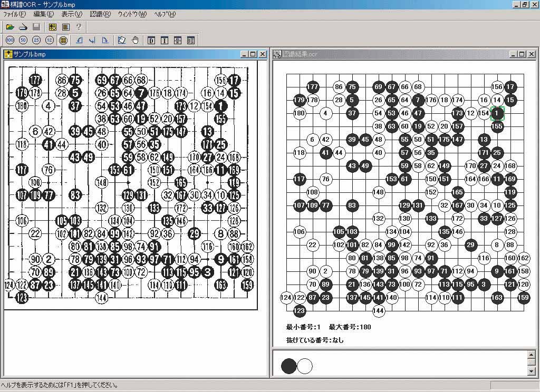Open help with the question mark icon
The height and width of the screenshot is (392, 540).
pyautogui.click(x=79, y=27)
